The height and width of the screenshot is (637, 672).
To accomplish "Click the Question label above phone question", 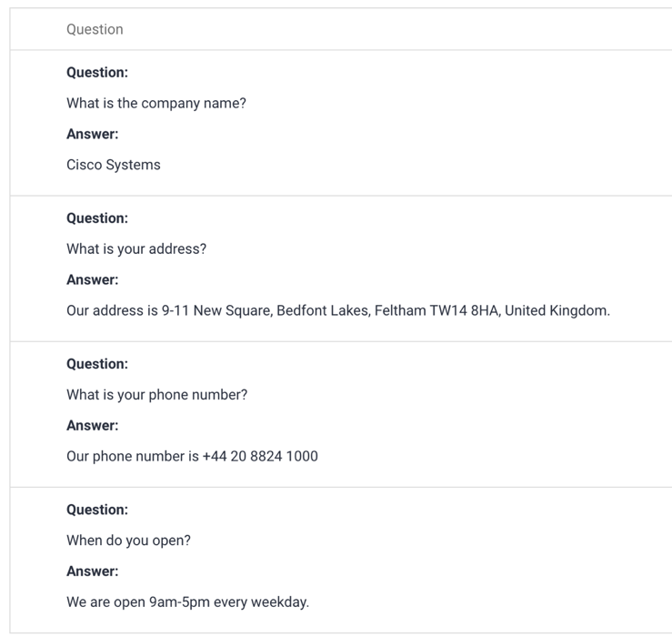I will (x=97, y=364).
